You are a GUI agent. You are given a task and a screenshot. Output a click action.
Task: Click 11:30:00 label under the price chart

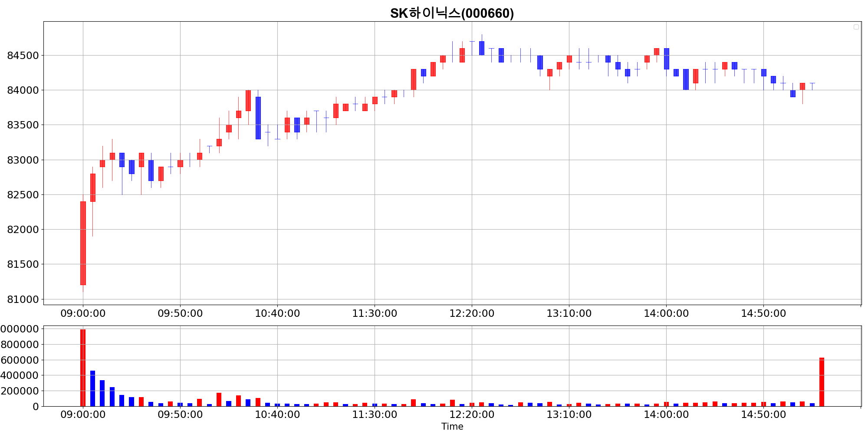click(375, 313)
